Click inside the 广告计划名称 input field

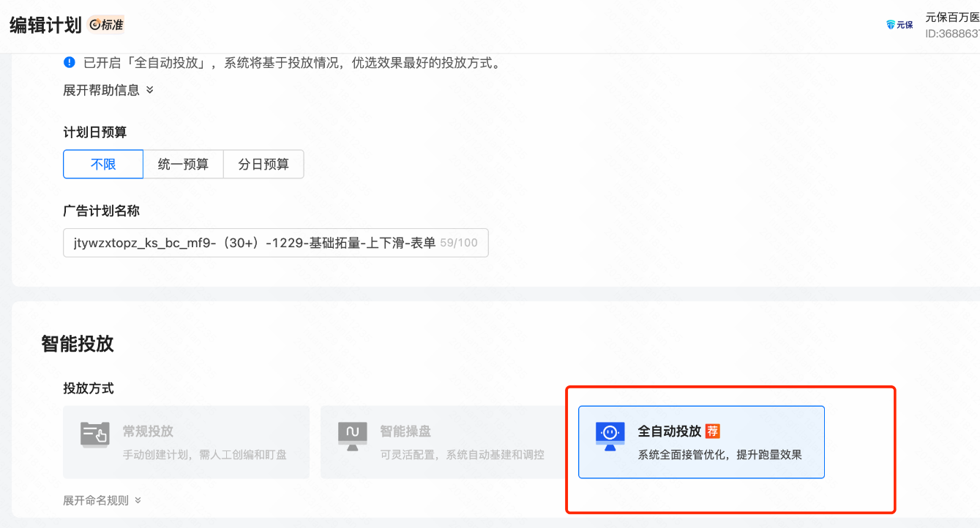coord(256,242)
